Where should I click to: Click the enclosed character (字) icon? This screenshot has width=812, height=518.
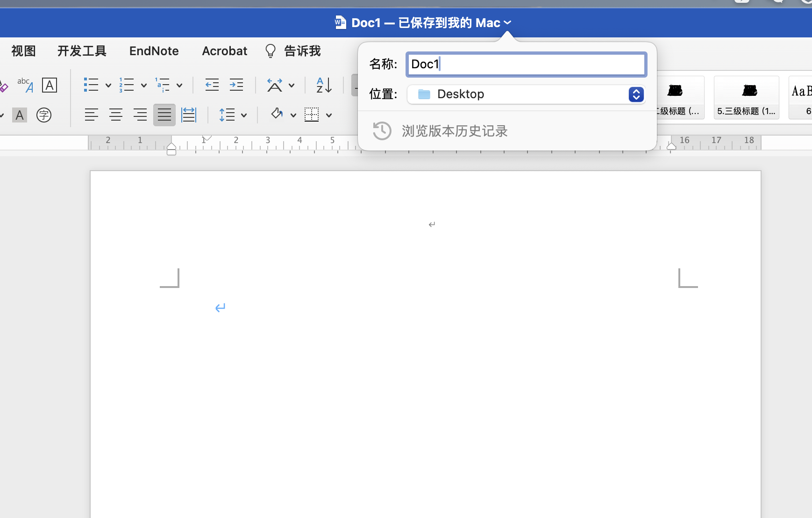(44, 115)
